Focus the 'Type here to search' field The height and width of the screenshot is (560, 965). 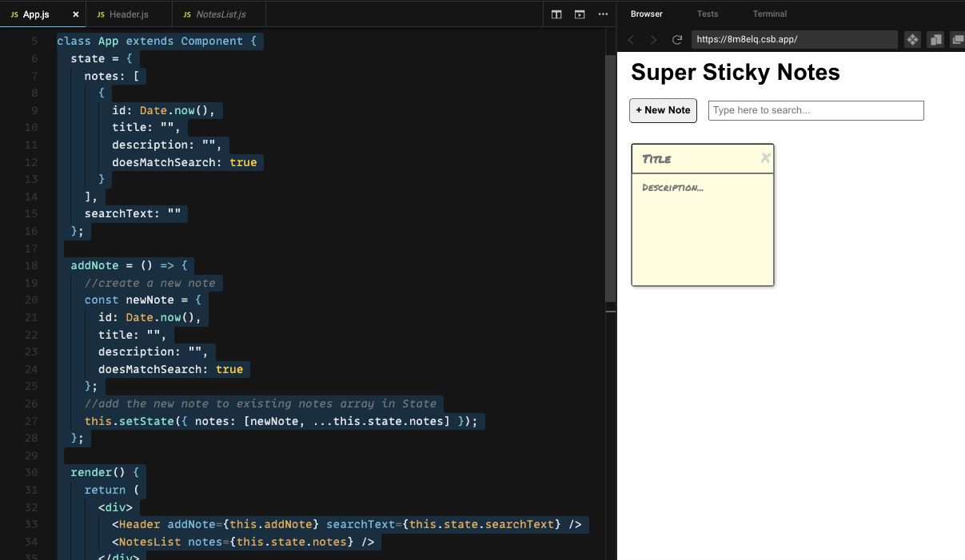(x=816, y=110)
